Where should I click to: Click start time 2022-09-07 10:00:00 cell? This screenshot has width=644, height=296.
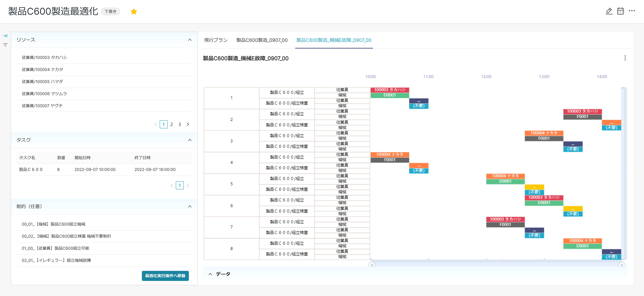coord(95,170)
